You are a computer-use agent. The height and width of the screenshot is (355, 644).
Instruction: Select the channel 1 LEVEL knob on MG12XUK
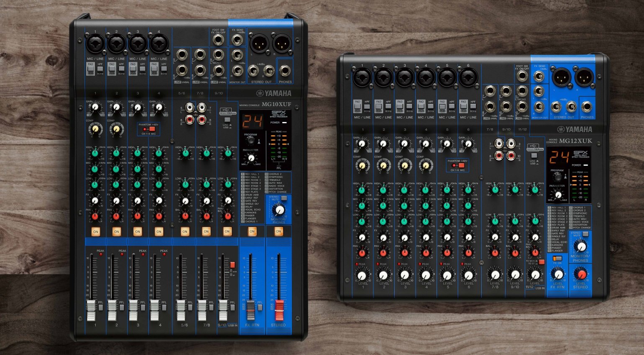click(x=362, y=275)
